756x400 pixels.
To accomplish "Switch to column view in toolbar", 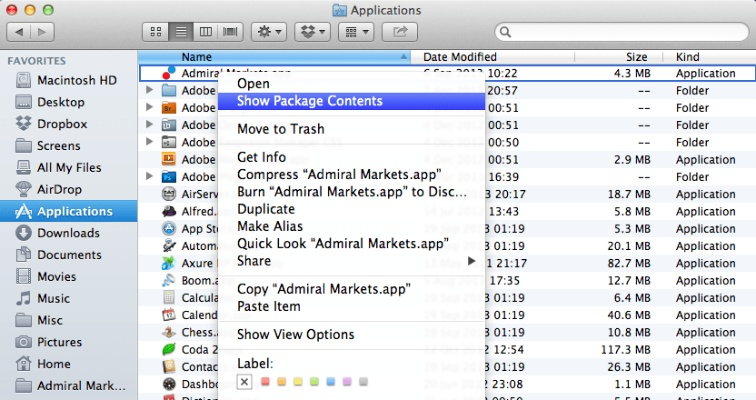I will (x=205, y=33).
